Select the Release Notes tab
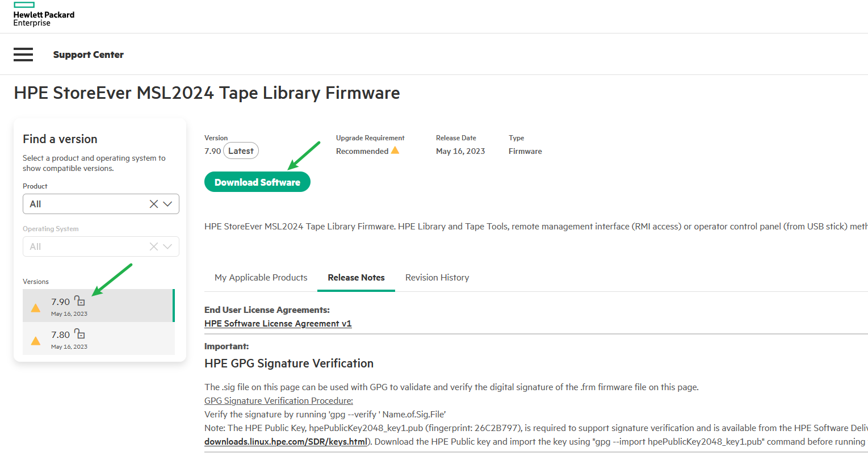This screenshot has height=460, width=868. [x=356, y=278]
